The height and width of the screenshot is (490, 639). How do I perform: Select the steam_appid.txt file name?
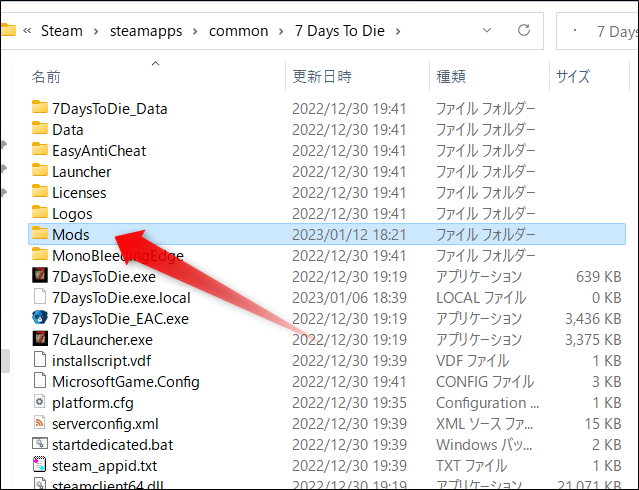104,466
